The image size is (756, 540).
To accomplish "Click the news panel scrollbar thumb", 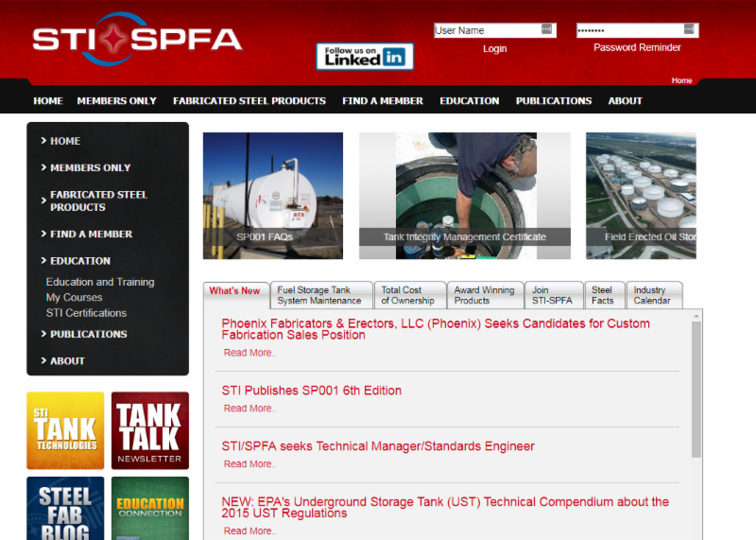I will click(696, 390).
